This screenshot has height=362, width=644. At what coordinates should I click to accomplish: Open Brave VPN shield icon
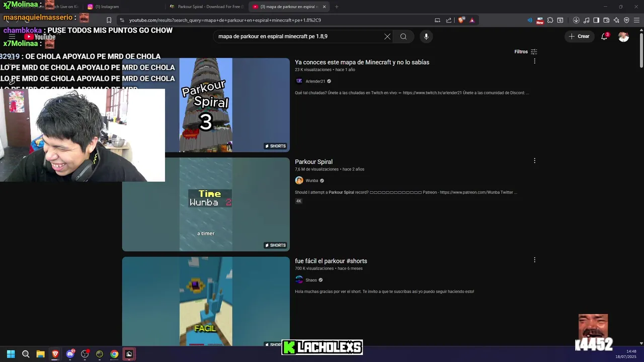[x=626, y=20]
